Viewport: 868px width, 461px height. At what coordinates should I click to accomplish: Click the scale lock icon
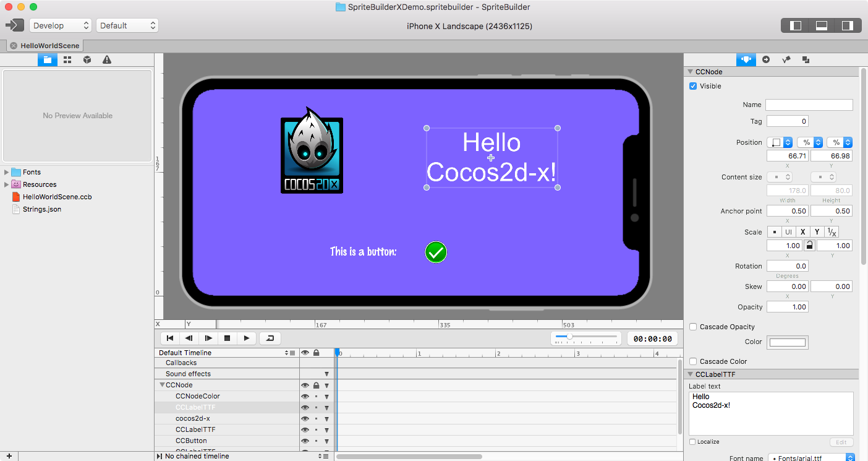point(809,246)
